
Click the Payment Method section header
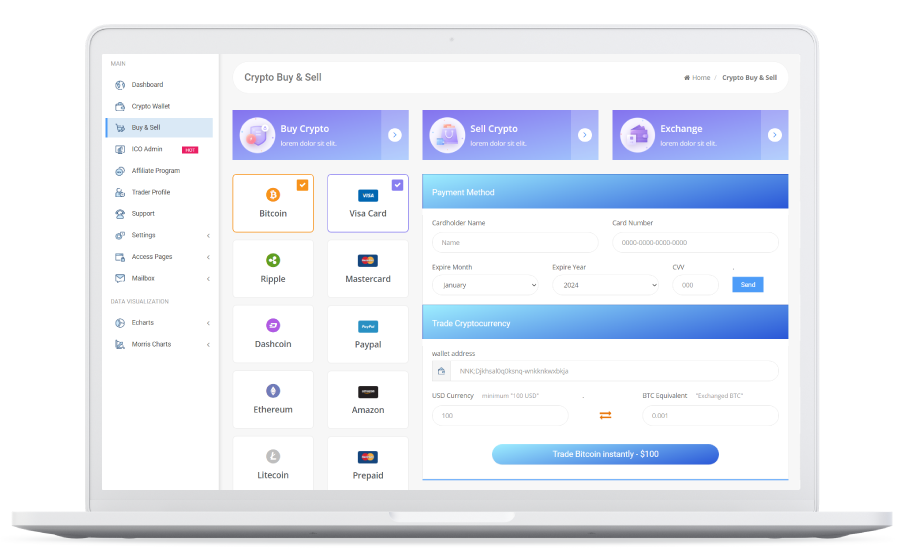[x=605, y=192]
